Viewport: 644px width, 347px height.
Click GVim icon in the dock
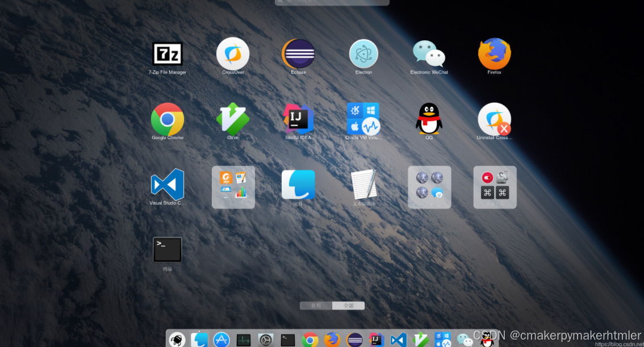[x=421, y=340]
